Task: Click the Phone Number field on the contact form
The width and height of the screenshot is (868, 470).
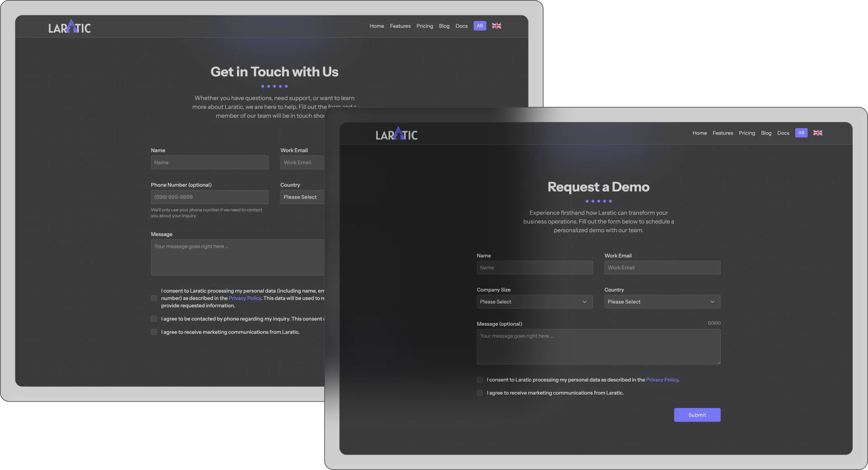Action: tap(209, 197)
